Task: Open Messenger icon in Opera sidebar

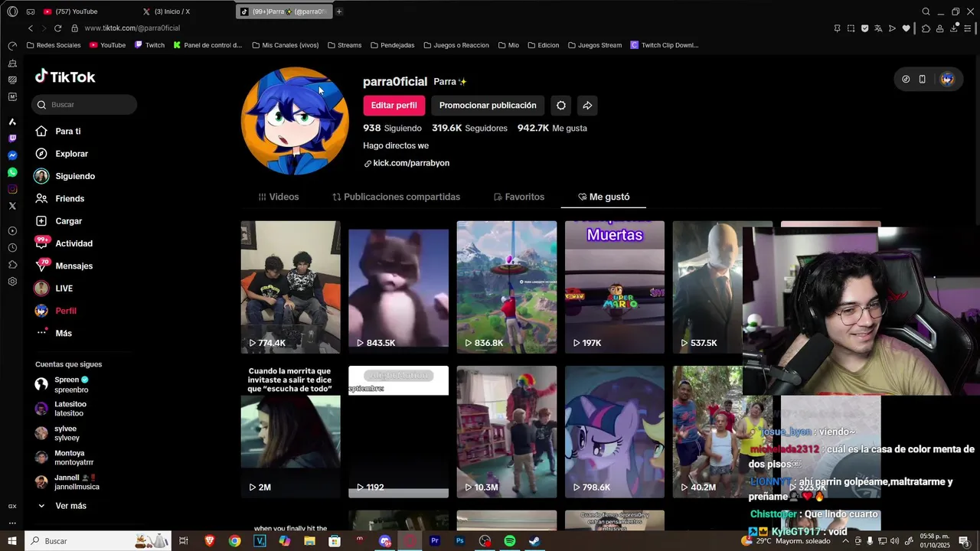Action: click(12, 155)
